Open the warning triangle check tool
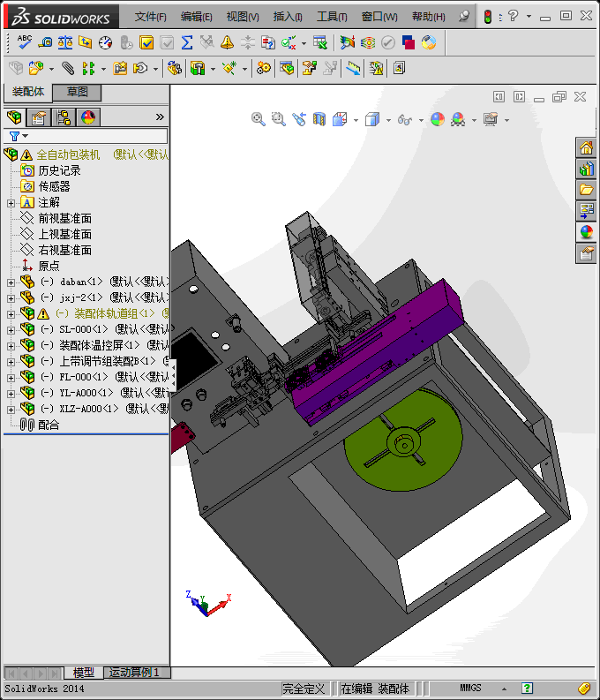 [x=227, y=43]
